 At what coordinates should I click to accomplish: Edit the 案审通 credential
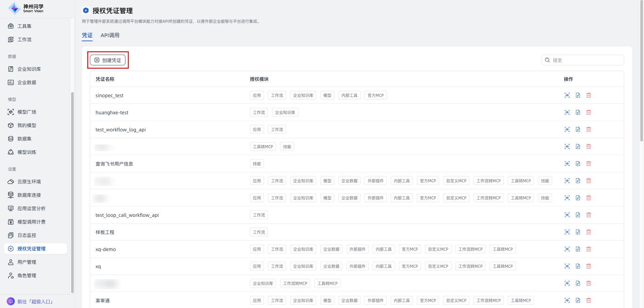pyautogui.click(x=578, y=300)
